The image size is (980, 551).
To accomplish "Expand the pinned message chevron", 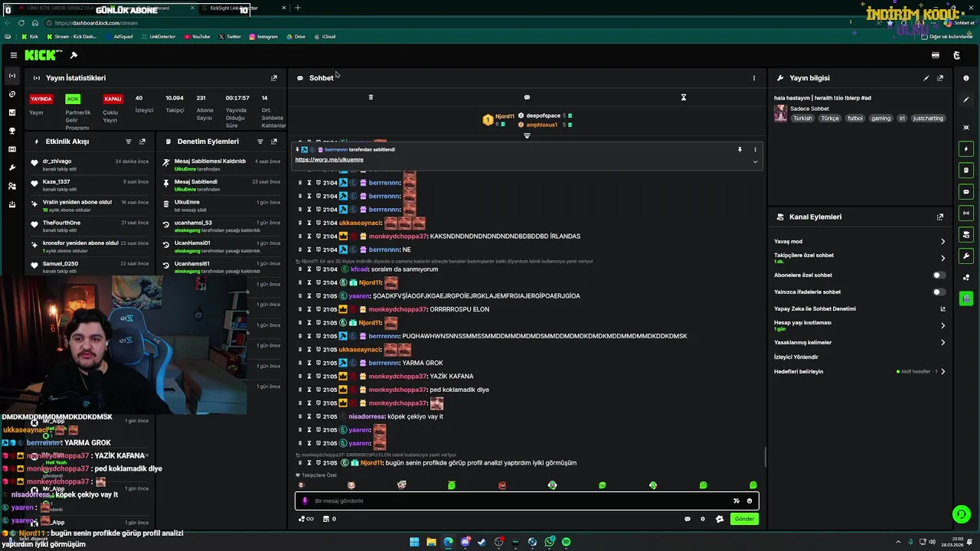I will point(755,161).
